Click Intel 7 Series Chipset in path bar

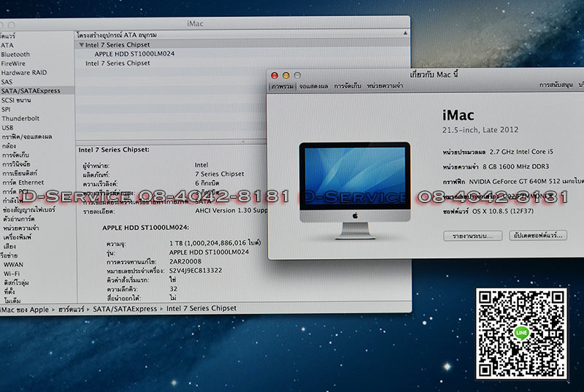tap(201, 309)
